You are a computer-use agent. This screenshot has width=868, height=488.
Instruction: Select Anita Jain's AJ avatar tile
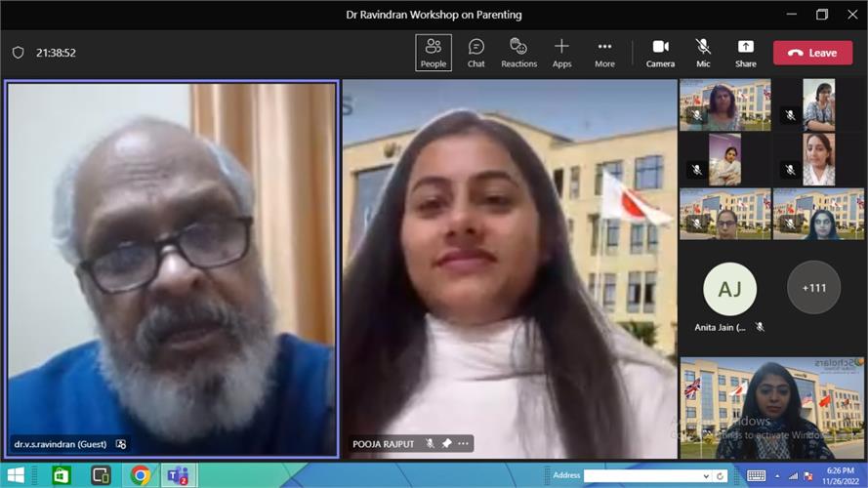click(x=729, y=289)
